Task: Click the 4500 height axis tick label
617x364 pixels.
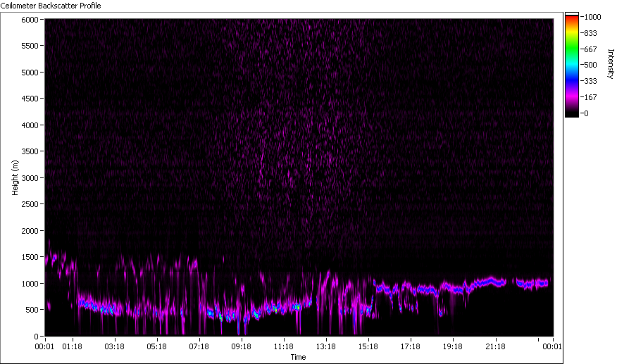Action: pyautogui.click(x=30, y=99)
